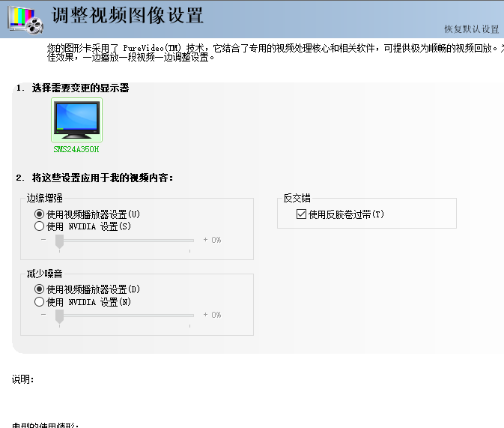Screen dimensions: 504x428
Task: Click 恢复默认设置 to restore defaults
Action: tap(471, 29)
